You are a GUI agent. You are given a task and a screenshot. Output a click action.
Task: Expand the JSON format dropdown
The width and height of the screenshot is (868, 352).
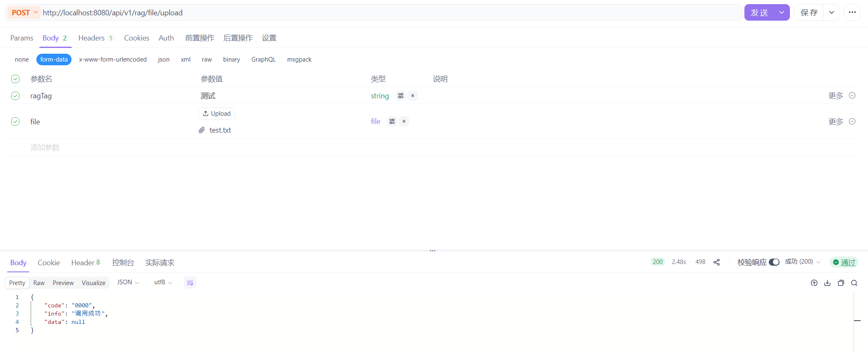point(128,283)
